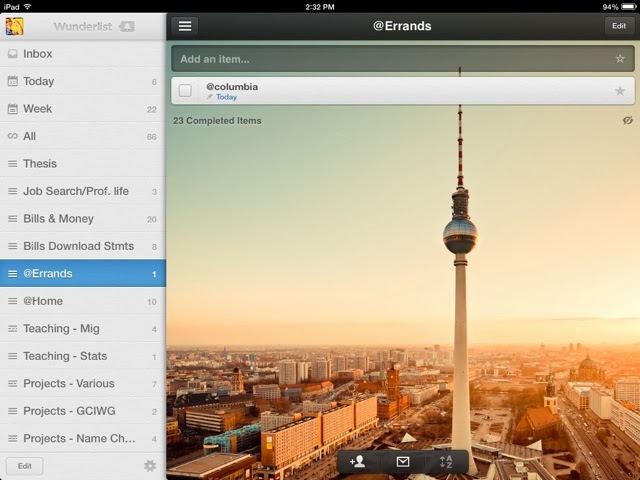The width and height of the screenshot is (640, 480).
Task: Toggle the sidebar with hamburger menu button
Action: pyautogui.click(x=185, y=26)
